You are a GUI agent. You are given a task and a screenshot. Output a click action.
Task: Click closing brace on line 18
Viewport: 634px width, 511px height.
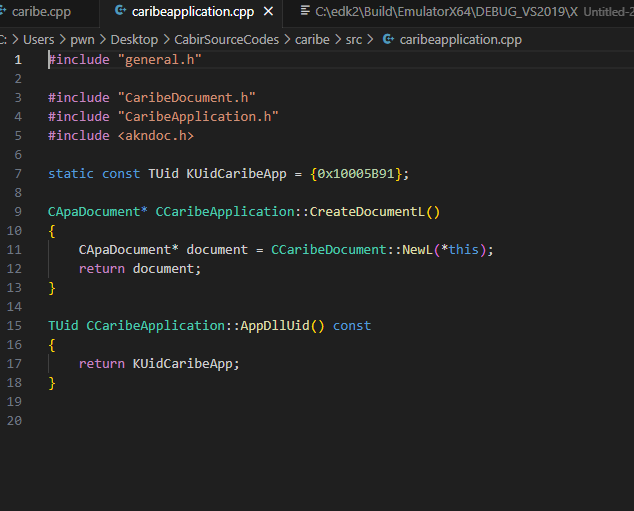click(52, 383)
